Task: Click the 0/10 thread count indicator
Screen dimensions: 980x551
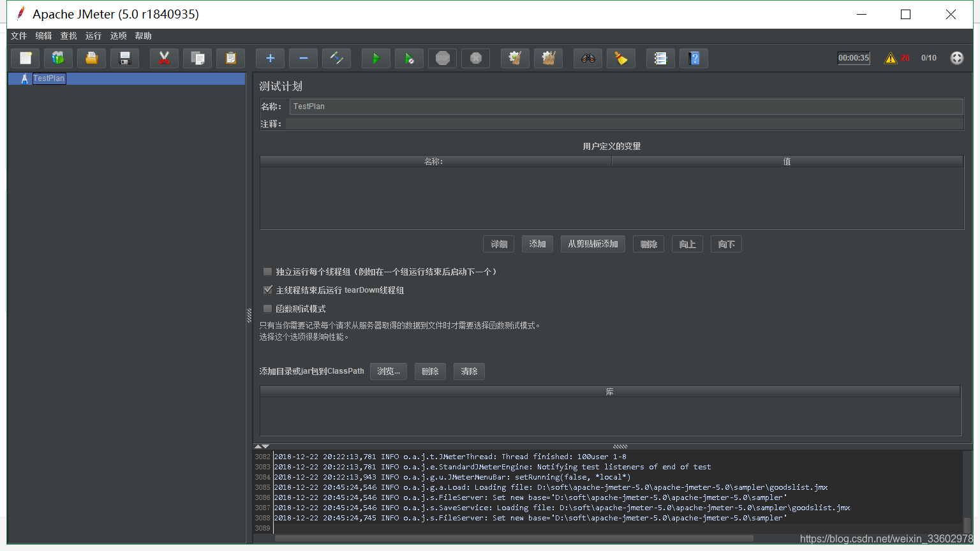Action: tap(929, 58)
